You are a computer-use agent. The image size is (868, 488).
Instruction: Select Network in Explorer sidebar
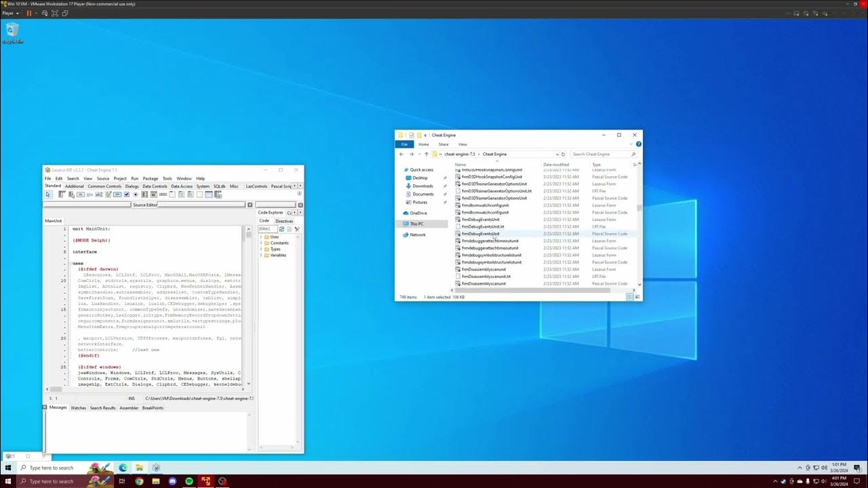click(x=418, y=235)
